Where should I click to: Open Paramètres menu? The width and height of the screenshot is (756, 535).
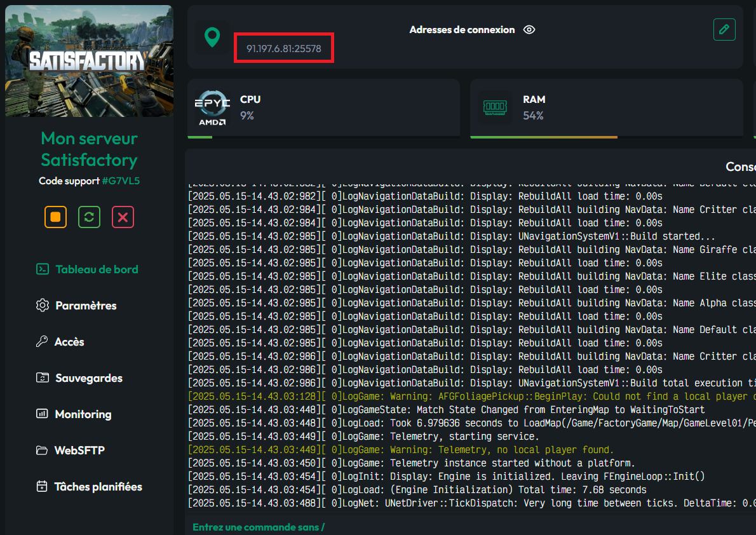(77, 306)
